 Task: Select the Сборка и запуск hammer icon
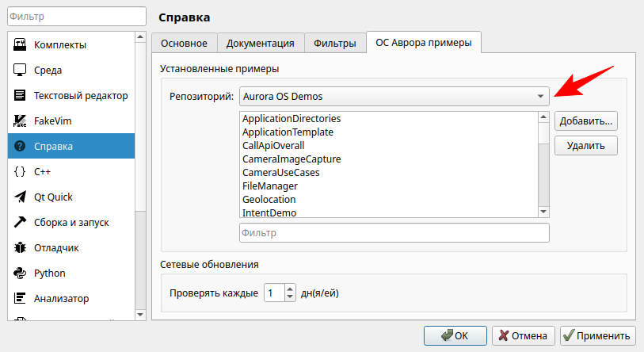[21, 222]
